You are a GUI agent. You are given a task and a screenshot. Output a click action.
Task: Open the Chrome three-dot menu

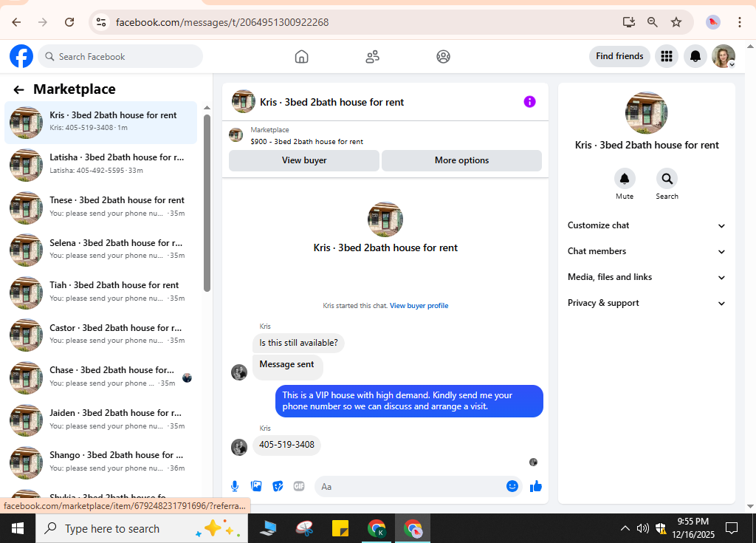pyautogui.click(x=739, y=22)
